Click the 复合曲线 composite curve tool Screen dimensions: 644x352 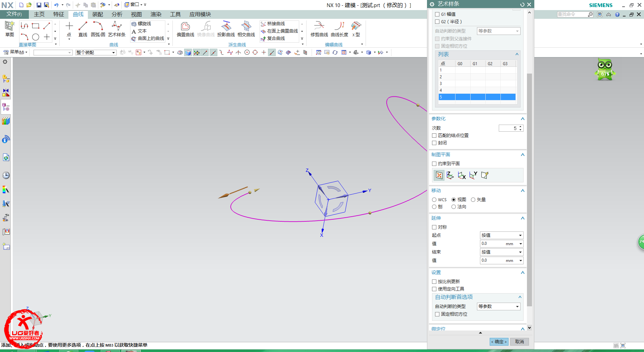pos(273,38)
